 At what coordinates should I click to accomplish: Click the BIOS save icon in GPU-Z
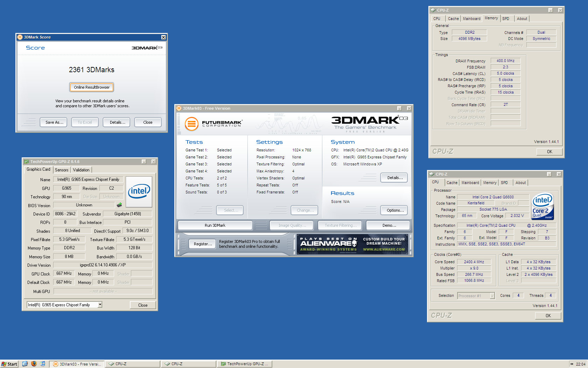pyautogui.click(x=119, y=205)
